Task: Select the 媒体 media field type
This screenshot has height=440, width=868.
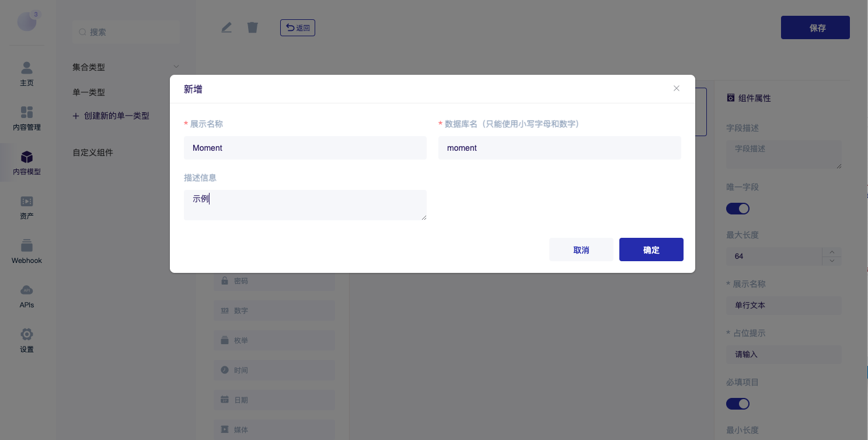Action: coord(274,429)
